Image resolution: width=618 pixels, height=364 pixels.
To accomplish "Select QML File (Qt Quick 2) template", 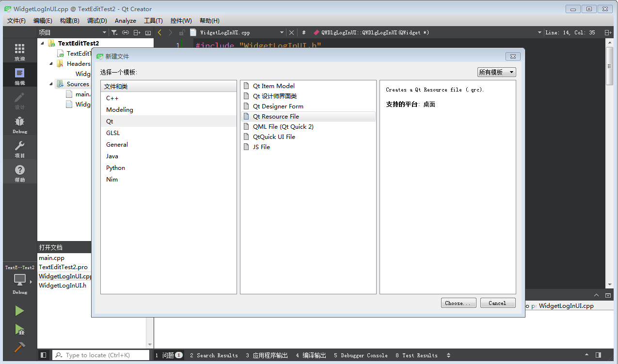I will tap(308, 126).
